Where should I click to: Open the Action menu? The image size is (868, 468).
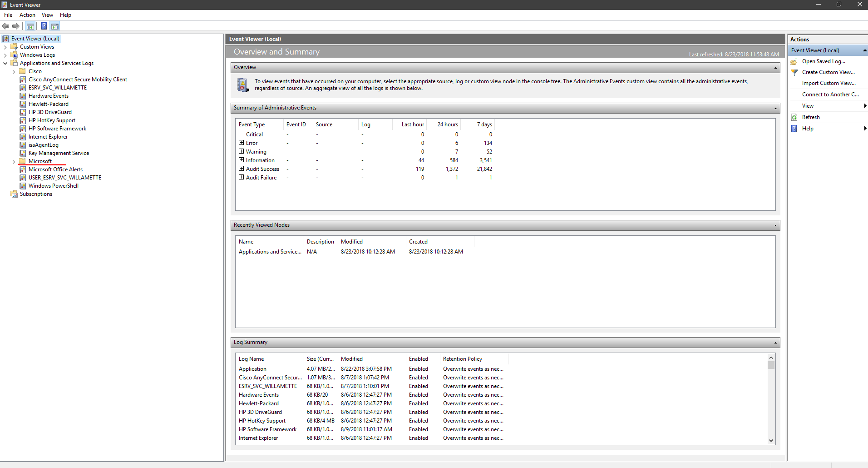point(27,15)
